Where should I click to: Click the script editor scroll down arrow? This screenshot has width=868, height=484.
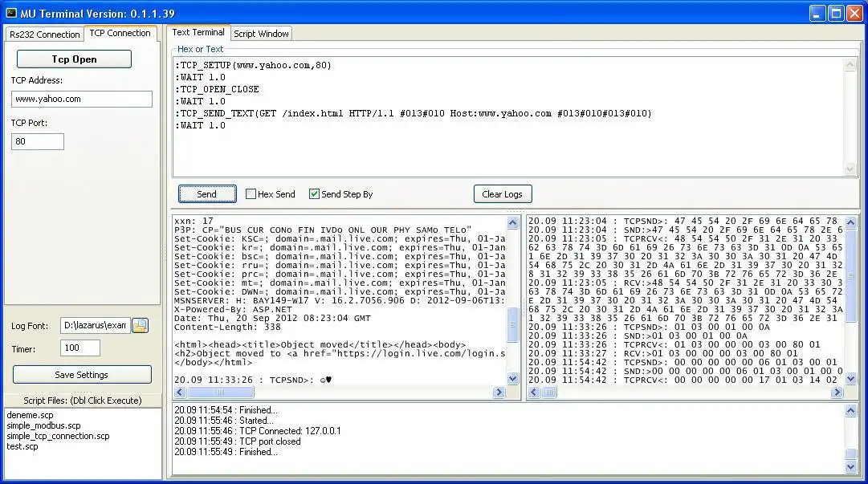(x=850, y=169)
